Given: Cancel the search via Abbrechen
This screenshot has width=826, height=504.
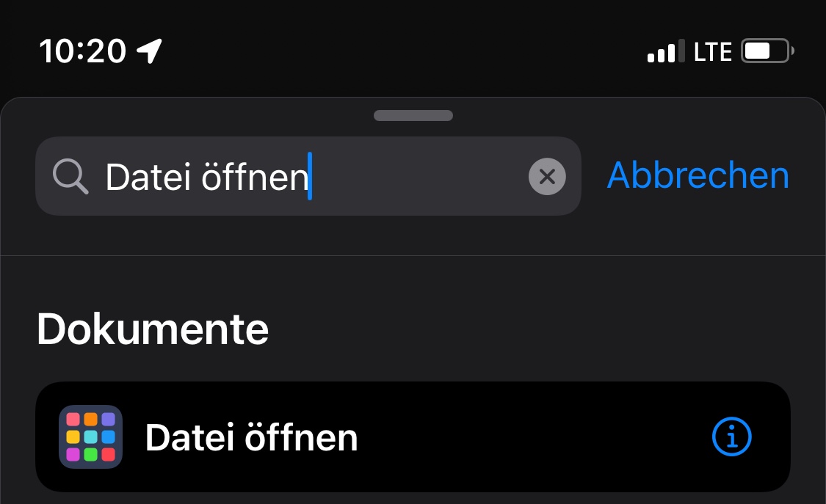Looking at the screenshot, I should (x=698, y=176).
